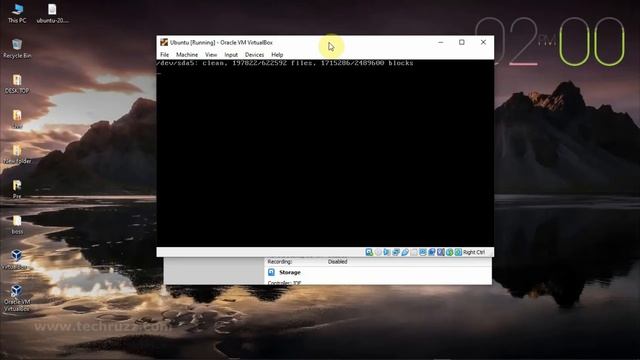
Task: Minimize the Ubuntu VM window
Action: coord(441,42)
